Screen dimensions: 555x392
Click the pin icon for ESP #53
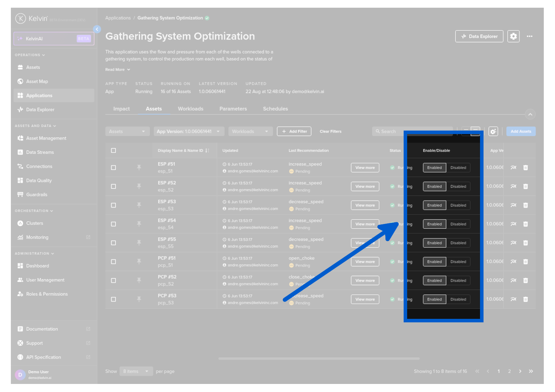coord(139,205)
